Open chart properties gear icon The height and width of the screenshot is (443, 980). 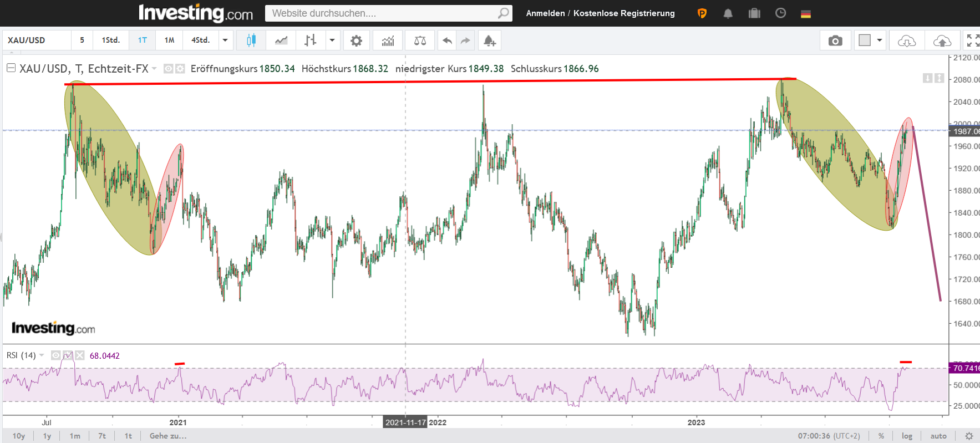point(356,40)
